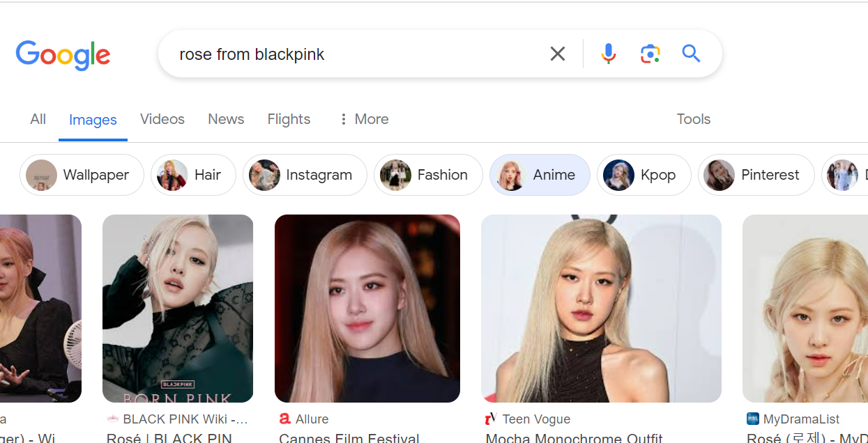The image size is (868, 443).
Task: Click the Google logo
Action: (63, 54)
